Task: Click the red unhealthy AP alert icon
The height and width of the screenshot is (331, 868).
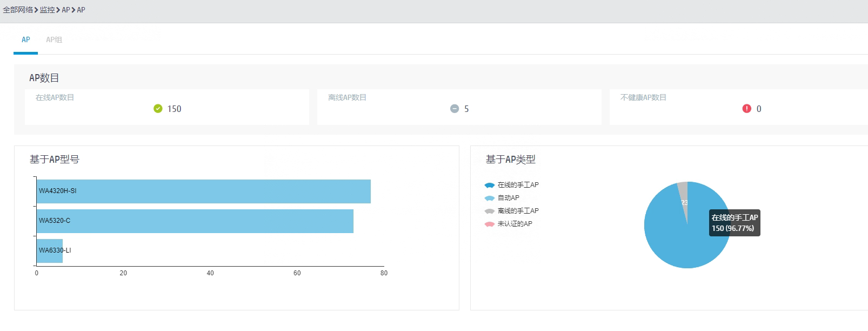Action: 747,109
